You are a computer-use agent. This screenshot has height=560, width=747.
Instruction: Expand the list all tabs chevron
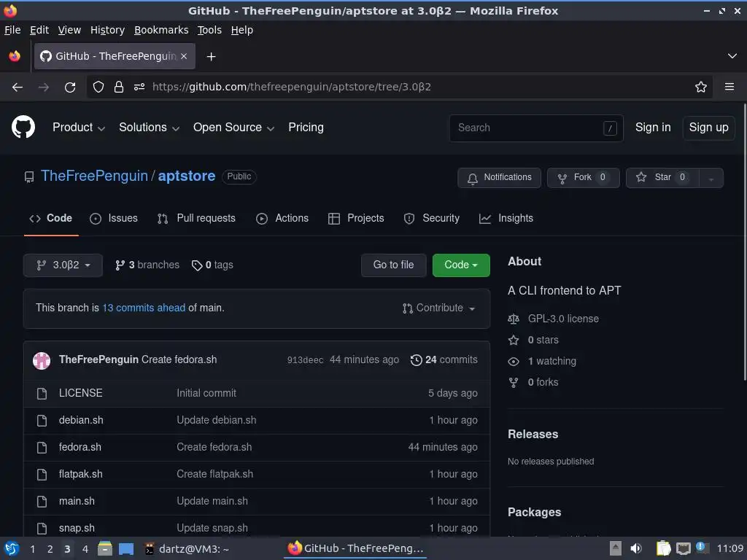[x=732, y=56]
